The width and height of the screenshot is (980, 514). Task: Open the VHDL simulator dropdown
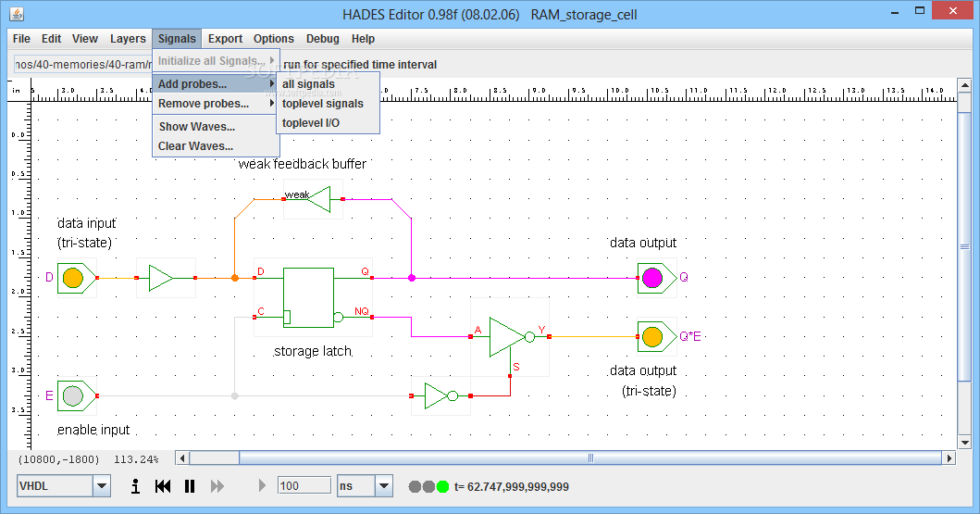click(101, 486)
